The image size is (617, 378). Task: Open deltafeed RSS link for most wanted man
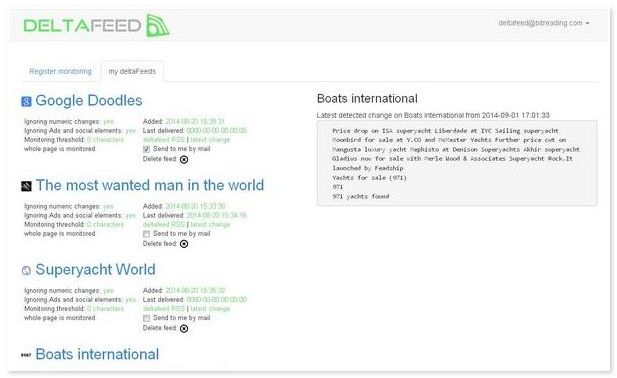coord(164,224)
